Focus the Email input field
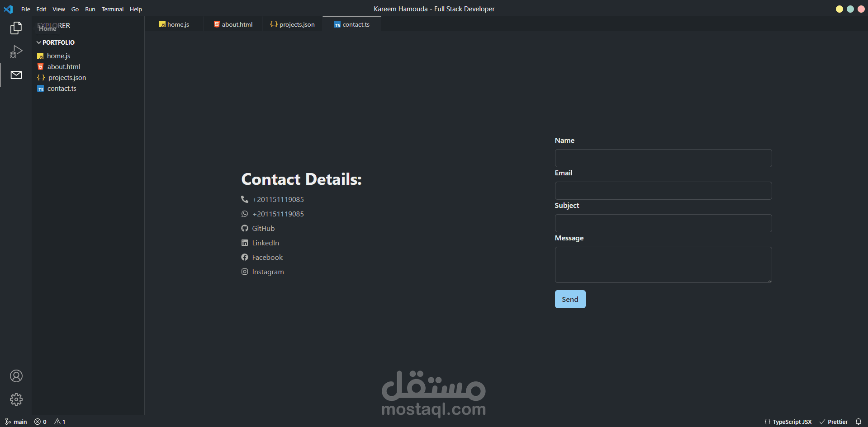The image size is (868, 427). [x=663, y=191]
